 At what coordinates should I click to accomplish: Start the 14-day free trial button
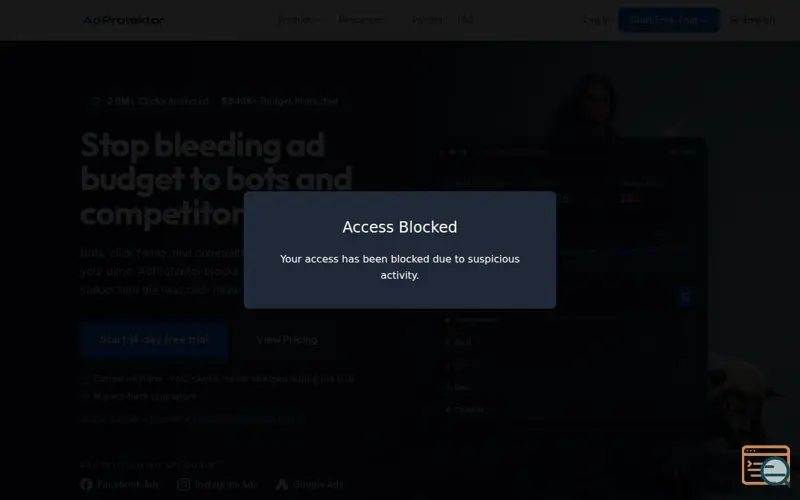pyautogui.click(x=154, y=340)
